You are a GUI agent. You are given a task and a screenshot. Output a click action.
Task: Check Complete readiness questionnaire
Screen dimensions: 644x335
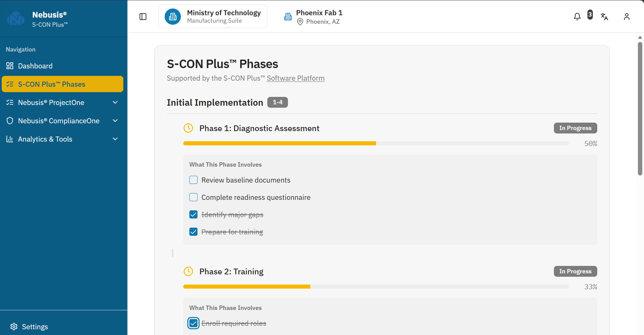point(193,197)
